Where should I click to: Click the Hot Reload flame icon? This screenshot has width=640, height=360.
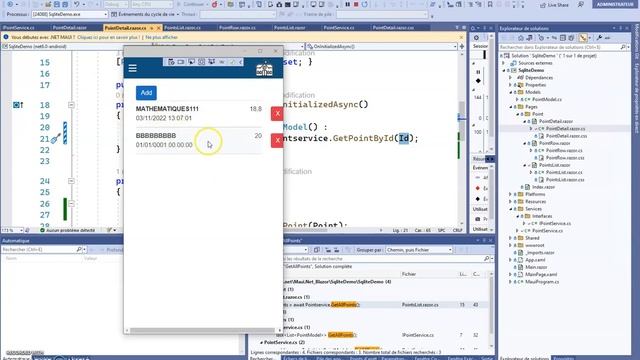pos(215,4)
